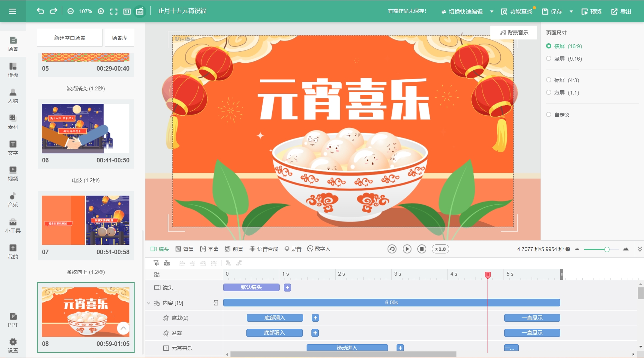Collapse the timeline panel with double chevron

coord(640,249)
